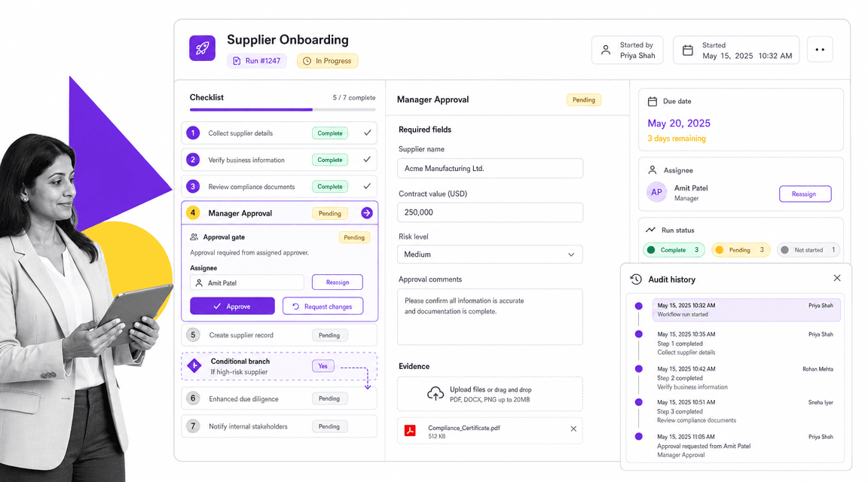
Task: Click the checklist progress bar
Action: (x=283, y=109)
